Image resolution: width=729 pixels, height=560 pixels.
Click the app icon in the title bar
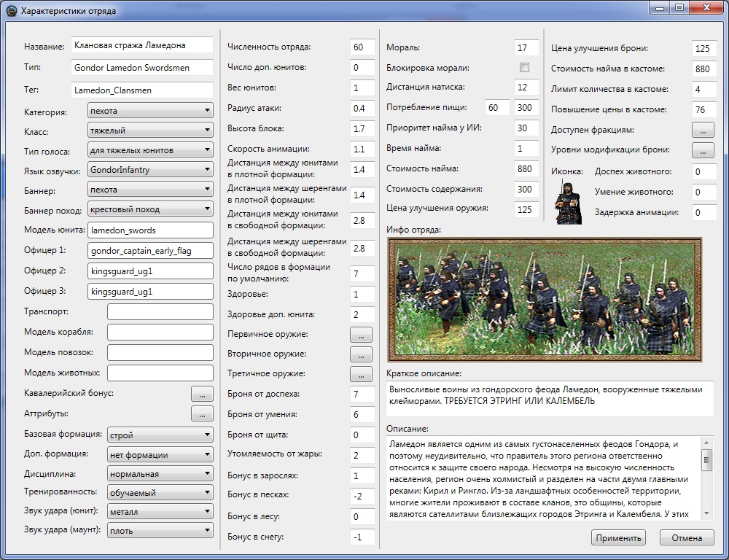12,10
